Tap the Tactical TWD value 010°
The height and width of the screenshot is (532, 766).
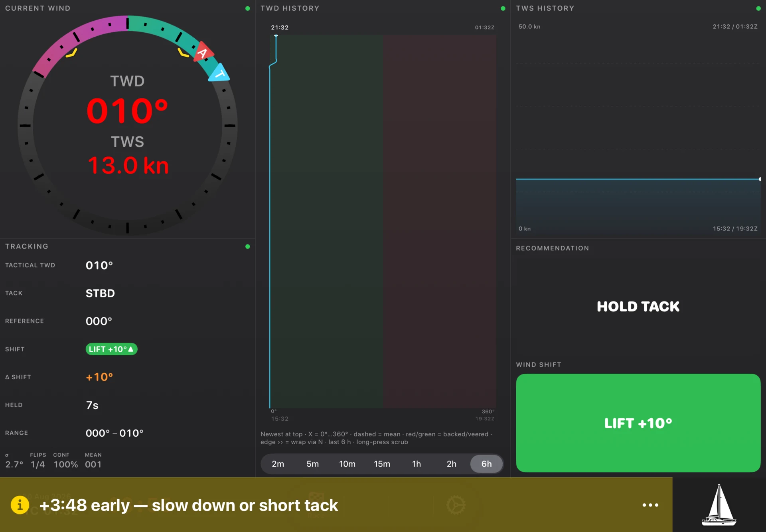[x=99, y=265]
